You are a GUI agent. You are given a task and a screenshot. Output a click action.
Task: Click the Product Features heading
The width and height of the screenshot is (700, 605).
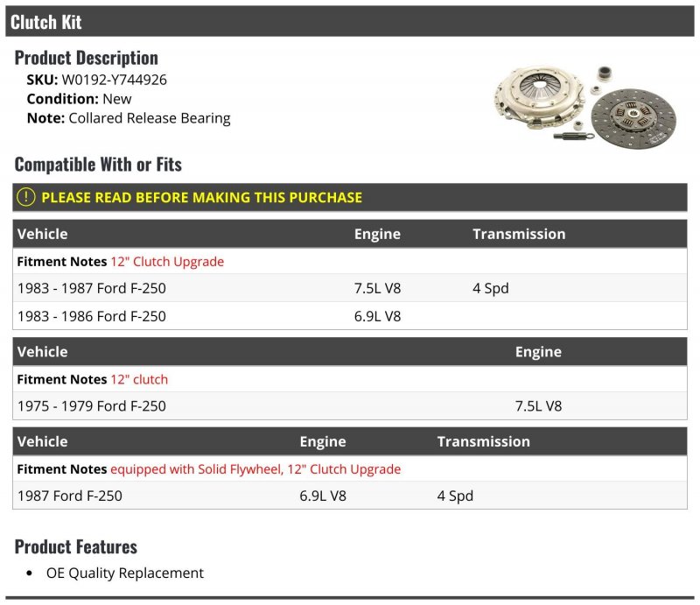click(x=76, y=547)
